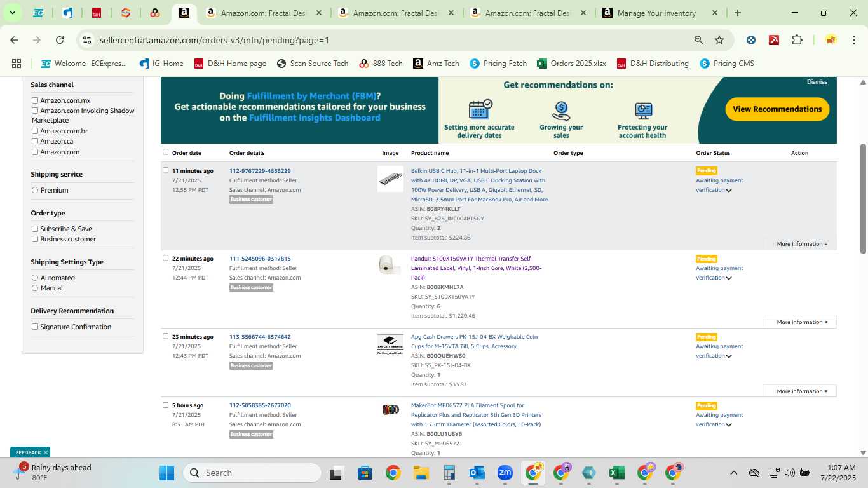The width and height of the screenshot is (868, 488).
Task: Select the active Amazon pinned tab
Action: 184,13
